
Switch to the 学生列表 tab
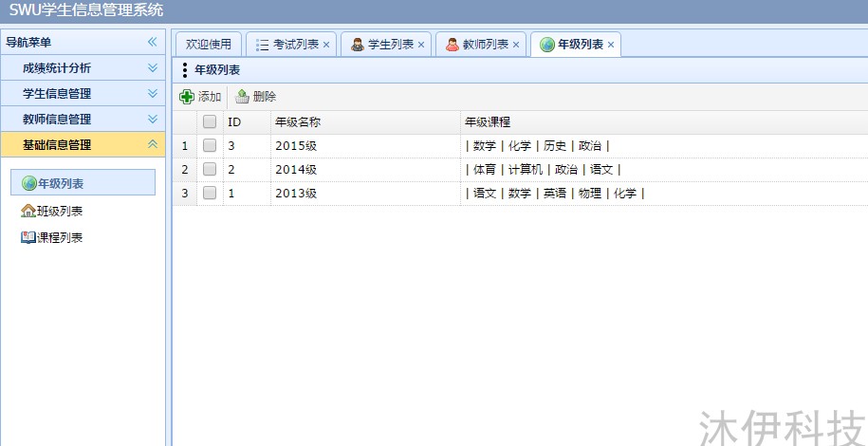386,45
